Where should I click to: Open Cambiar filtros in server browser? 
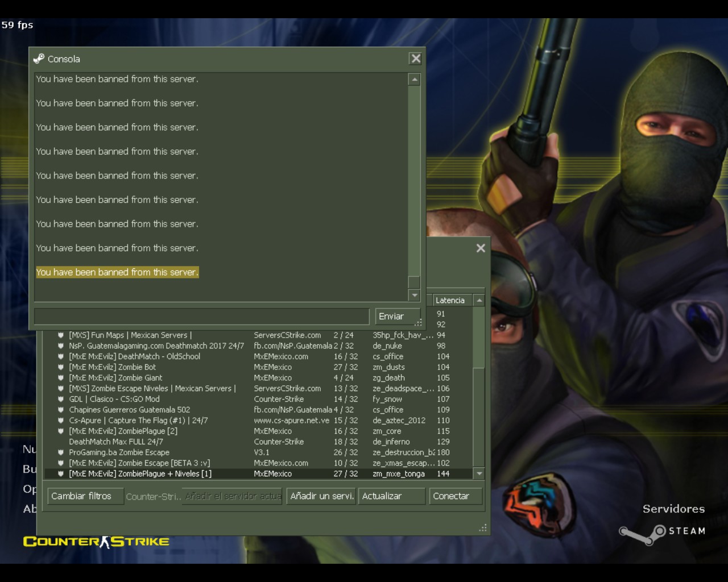[x=85, y=496]
